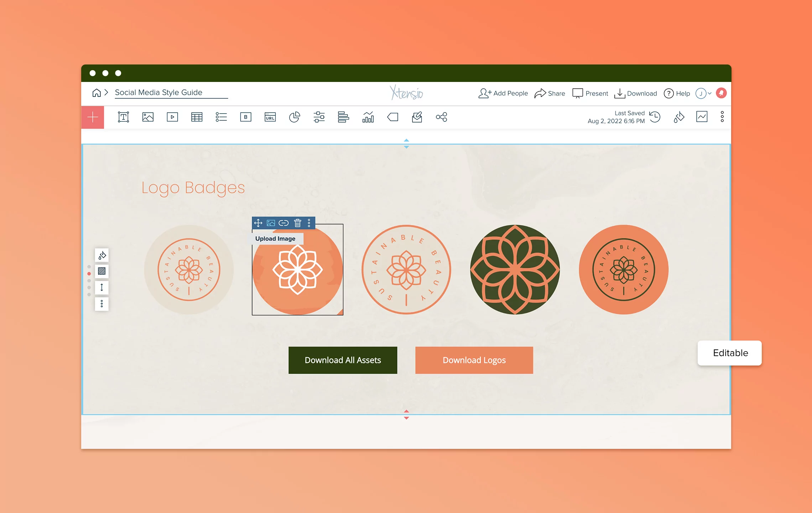Click the Download Logos button
The image size is (812, 513).
pos(474,360)
